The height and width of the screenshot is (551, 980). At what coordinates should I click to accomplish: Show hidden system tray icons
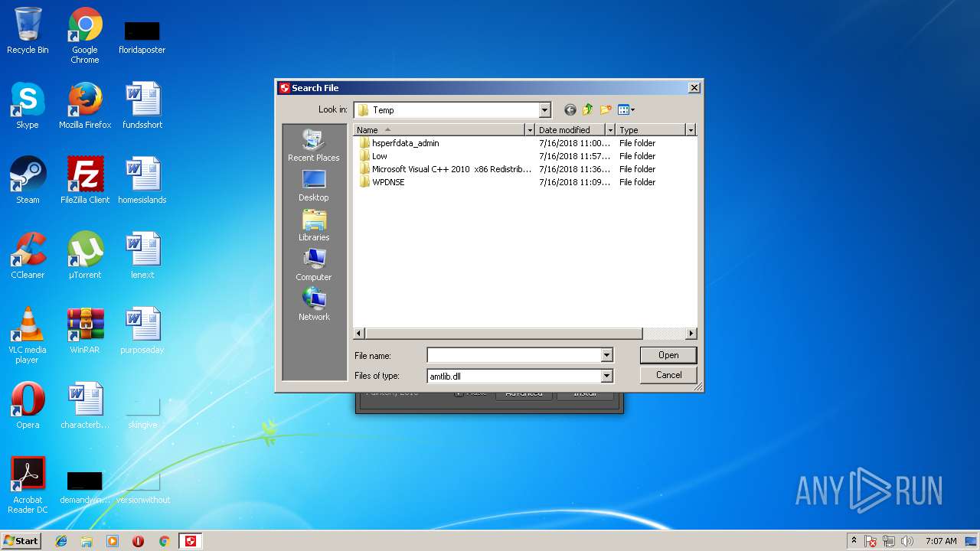pyautogui.click(x=854, y=541)
